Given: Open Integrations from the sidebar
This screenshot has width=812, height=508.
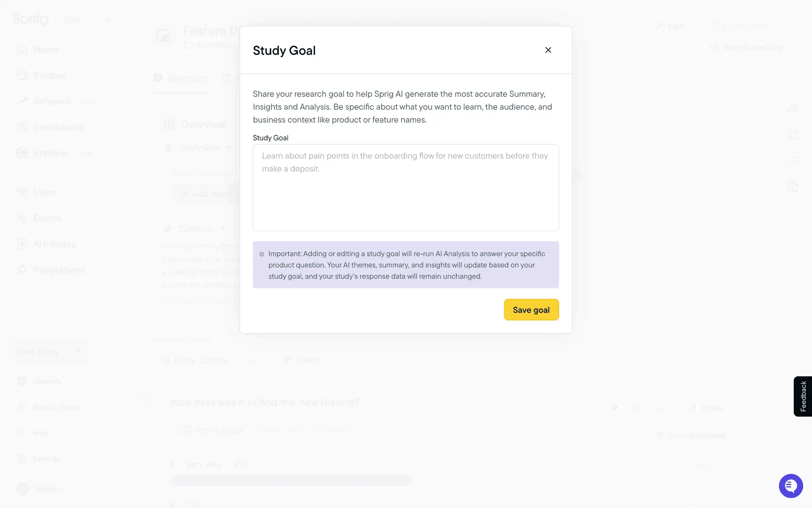Looking at the screenshot, I should 59,270.
